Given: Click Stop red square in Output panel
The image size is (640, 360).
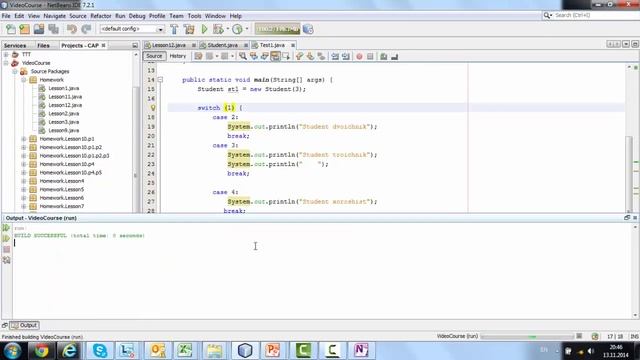Looking at the screenshot, I should coord(6,249).
